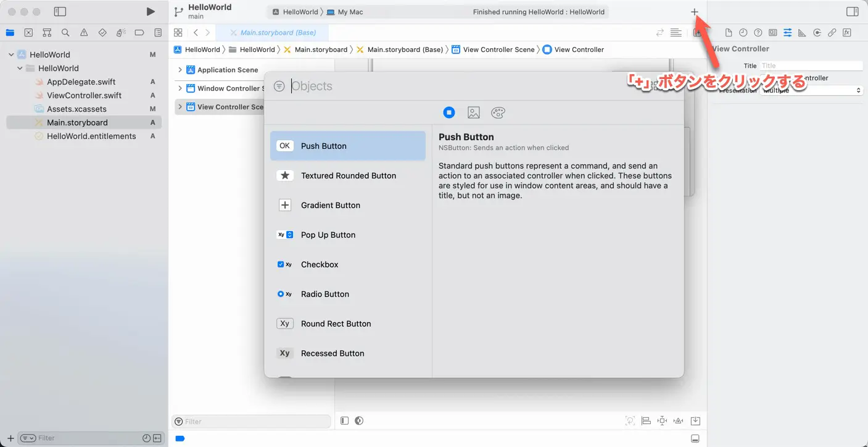Select the Project navigator folder icon

[10, 33]
